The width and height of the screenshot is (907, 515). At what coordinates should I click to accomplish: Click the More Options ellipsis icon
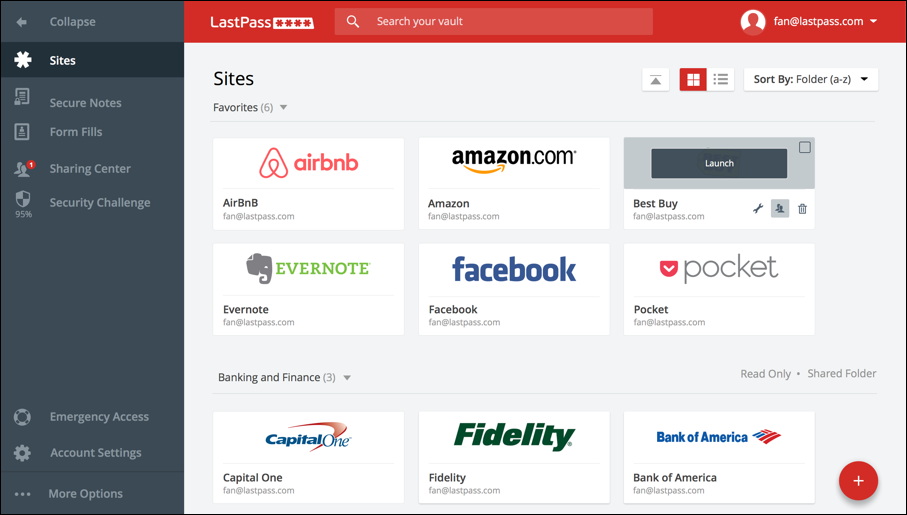22,494
